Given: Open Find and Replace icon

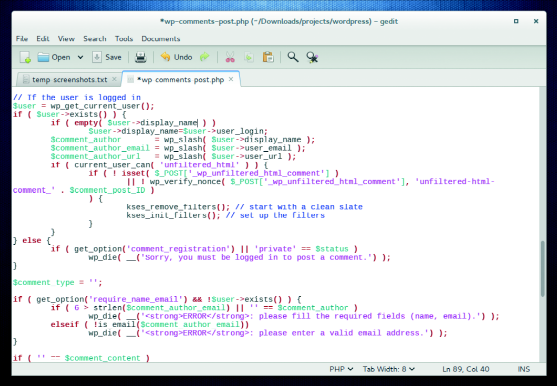Looking at the screenshot, I should pos(312,57).
